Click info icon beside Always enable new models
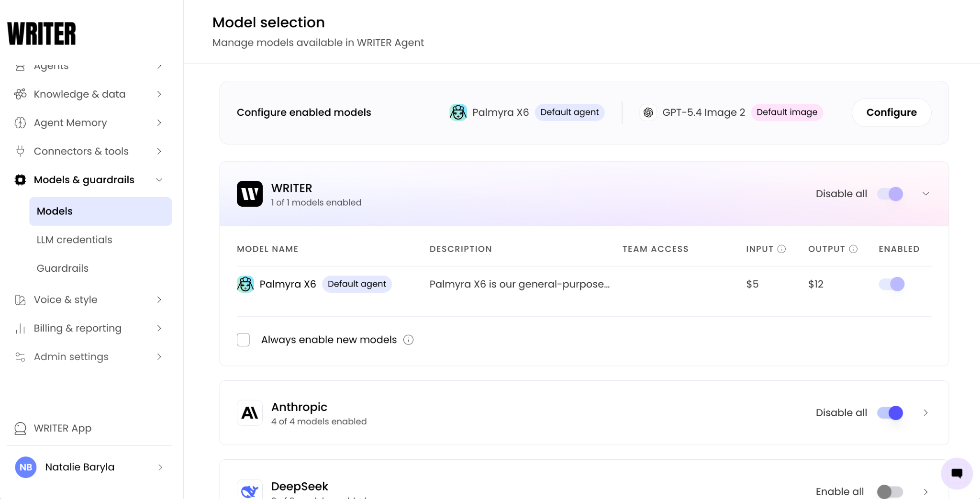The height and width of the screenshot is (499, 980). (408, 340)
